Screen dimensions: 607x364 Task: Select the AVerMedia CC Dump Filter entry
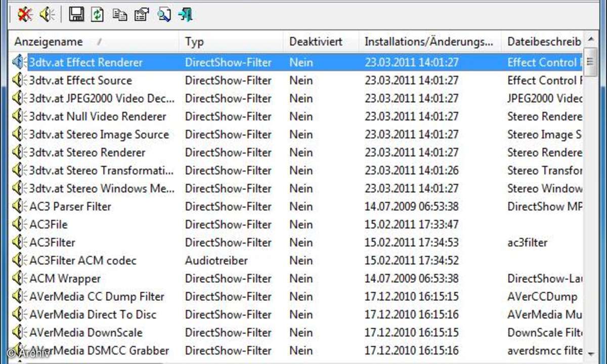pos(97,296)
